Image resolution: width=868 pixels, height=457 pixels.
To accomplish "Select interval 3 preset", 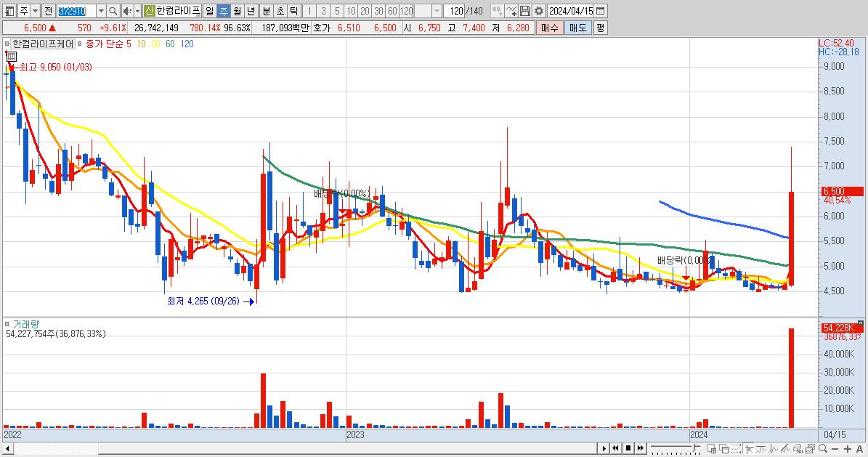I will pos(323,11).
